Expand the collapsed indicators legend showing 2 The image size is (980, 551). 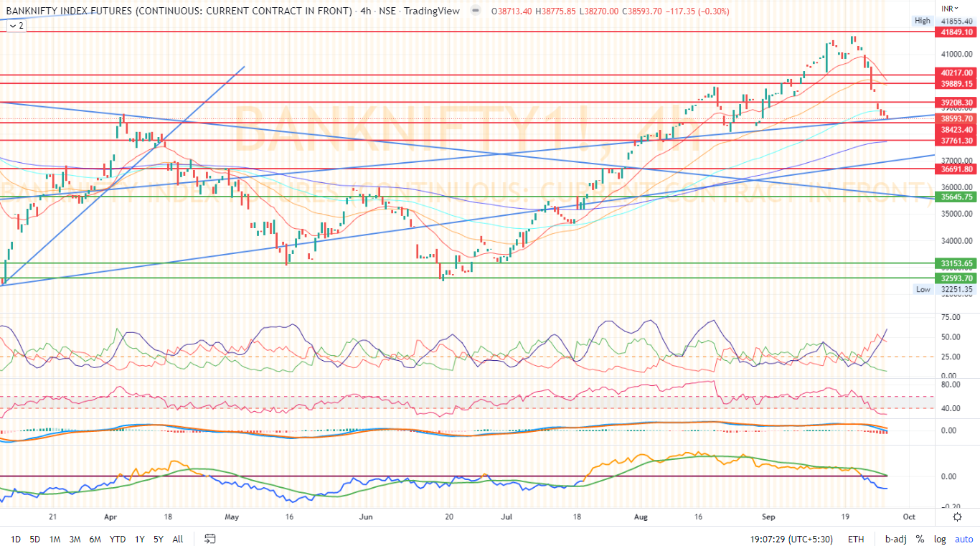pos(16,25)
